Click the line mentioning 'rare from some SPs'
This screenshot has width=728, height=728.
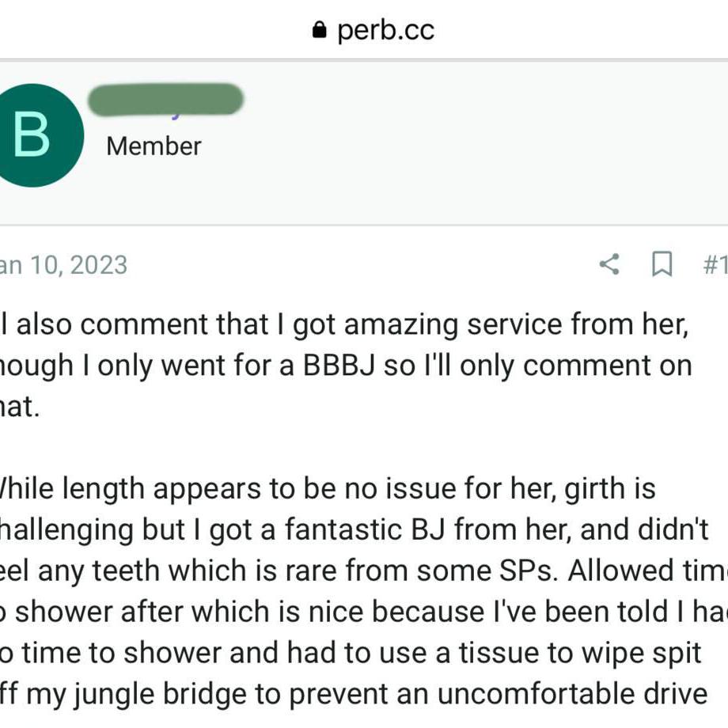pos(364,571)
